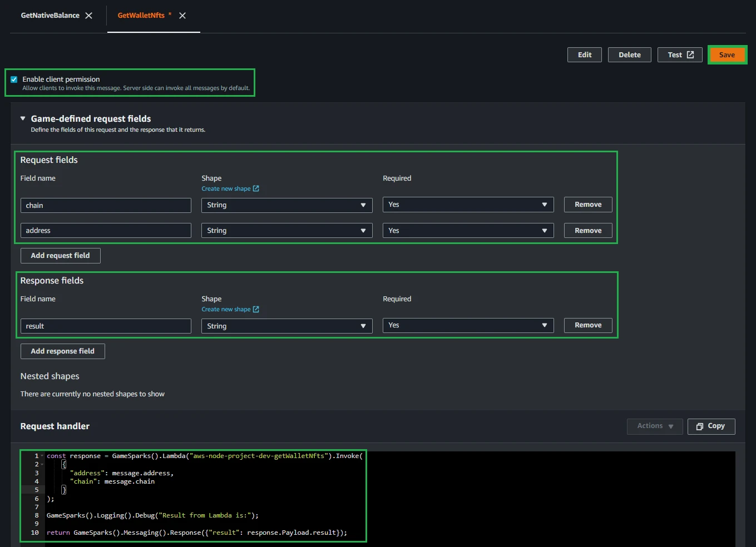
Task: Click the Copy button icon in Request handler
Action: pyautogui.click(x=700, y=426)
